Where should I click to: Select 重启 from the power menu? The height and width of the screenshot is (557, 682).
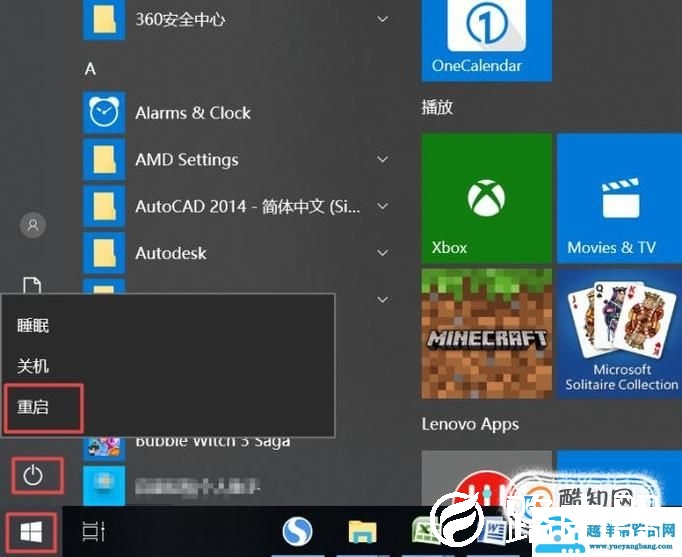tap(33, 407)
